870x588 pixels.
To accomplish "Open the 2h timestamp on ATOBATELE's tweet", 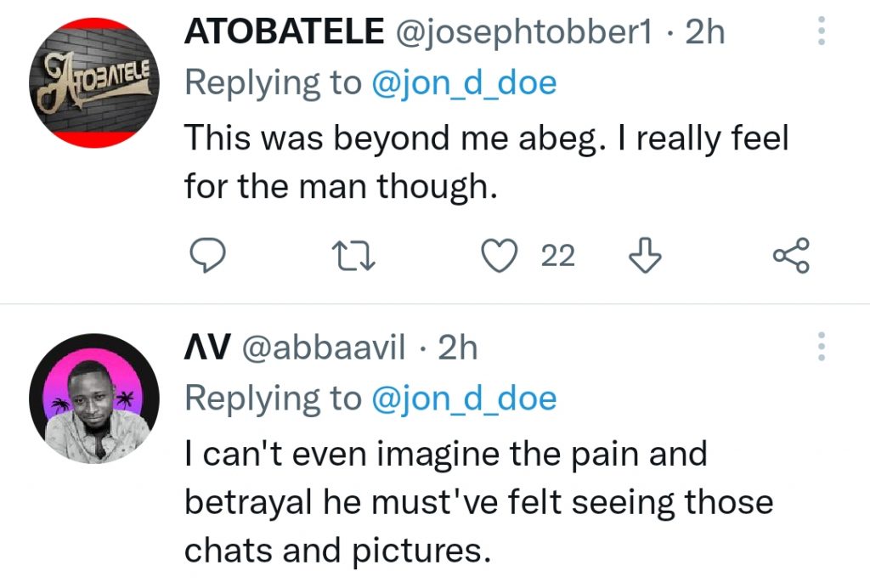I will [704, 32].
